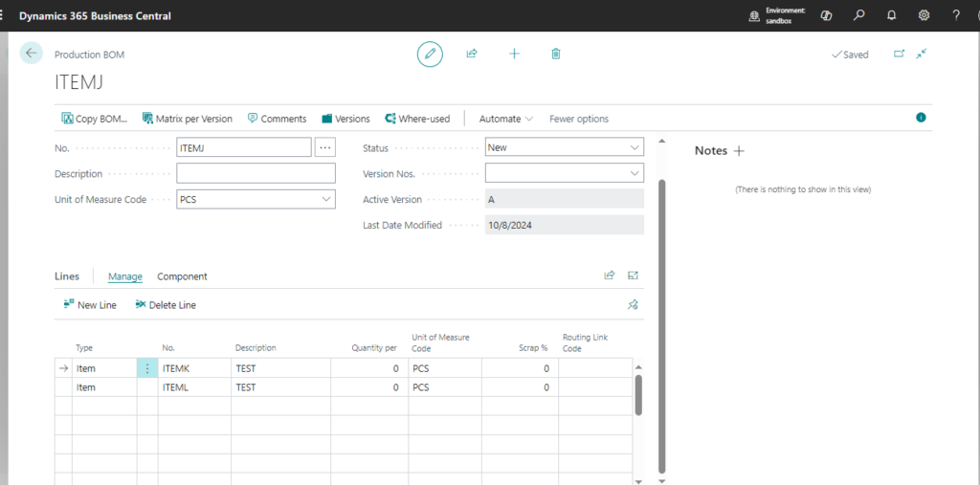Image resolution: width=980 pixels, height=485 pixels.
Task: Open the Automate menu
Action: click(506, 119)
